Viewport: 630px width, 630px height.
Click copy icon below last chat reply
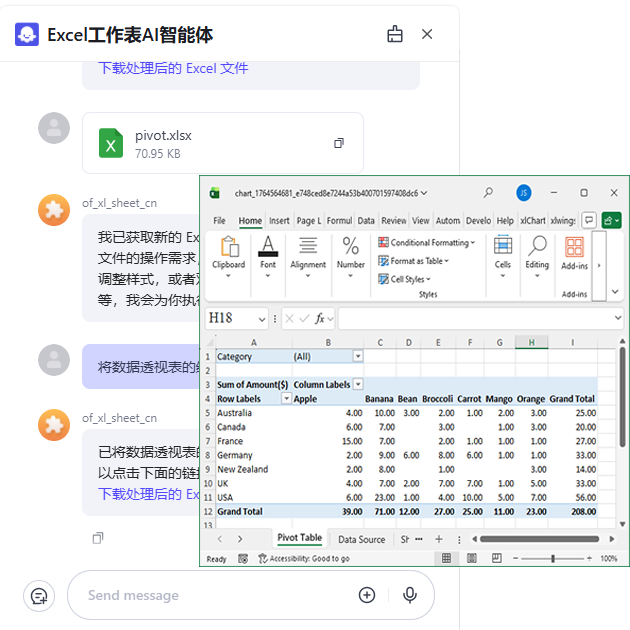[x=98, y=538]
